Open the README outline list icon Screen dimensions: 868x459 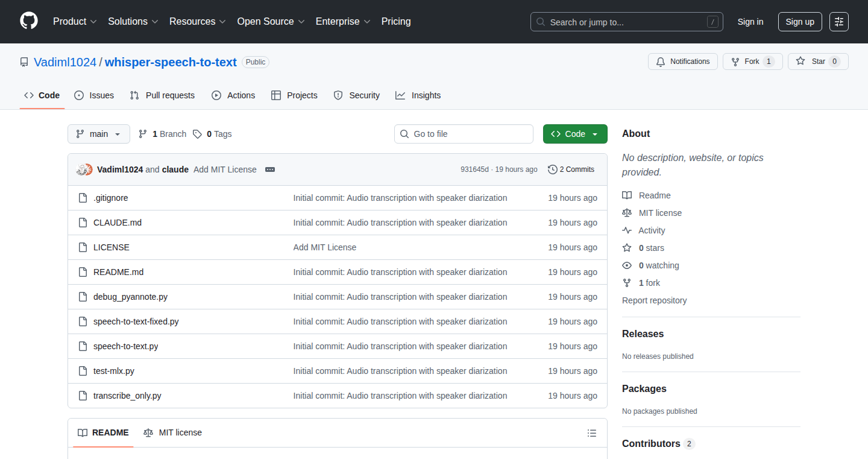coord(592,433)
